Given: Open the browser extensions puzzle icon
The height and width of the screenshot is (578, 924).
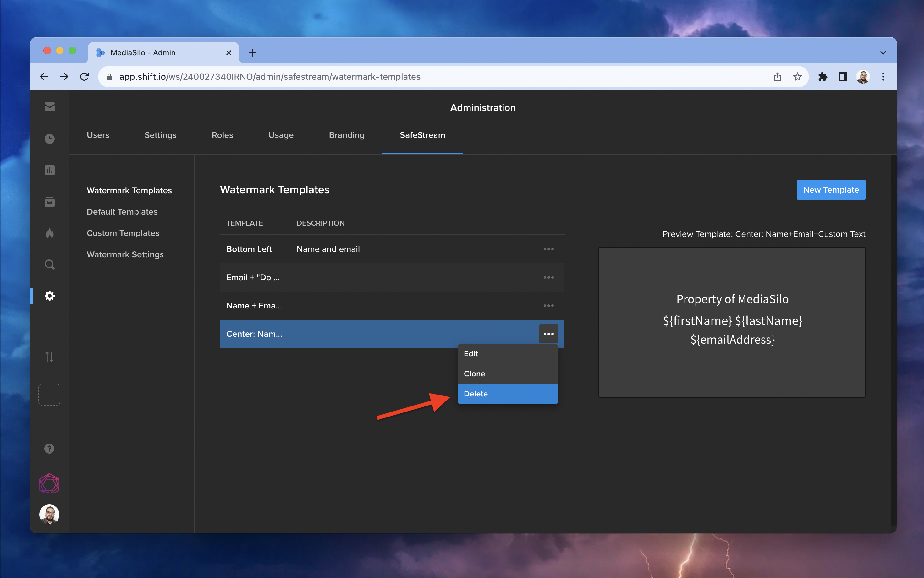Looking at the screenshot, I should click(823, 77).
